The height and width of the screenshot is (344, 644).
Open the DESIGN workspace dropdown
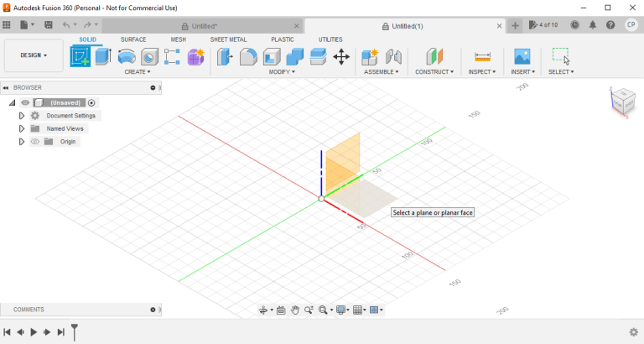(x=34, y=55)
